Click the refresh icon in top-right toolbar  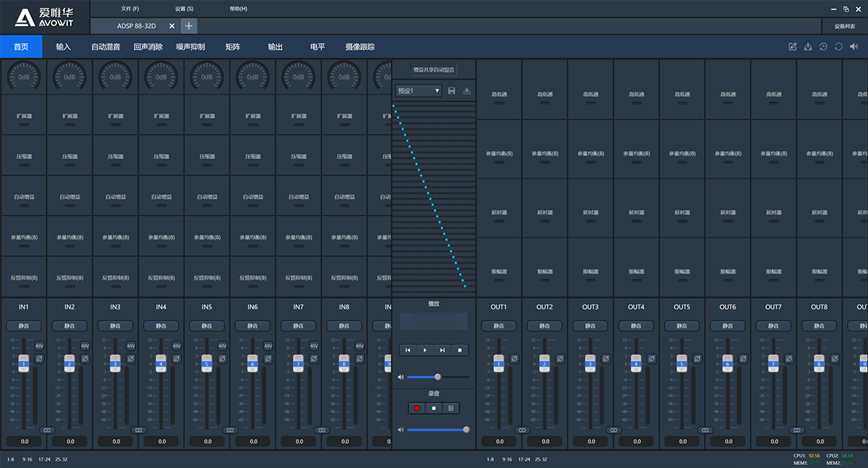tap(838, 47)
